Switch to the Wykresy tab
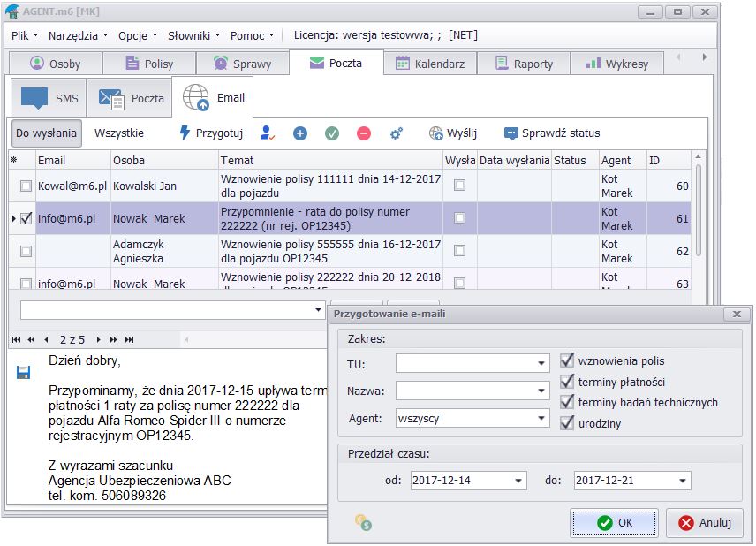The width and height of the screenshot is (756, 546). pyautogui.click(x=617, y=64)
